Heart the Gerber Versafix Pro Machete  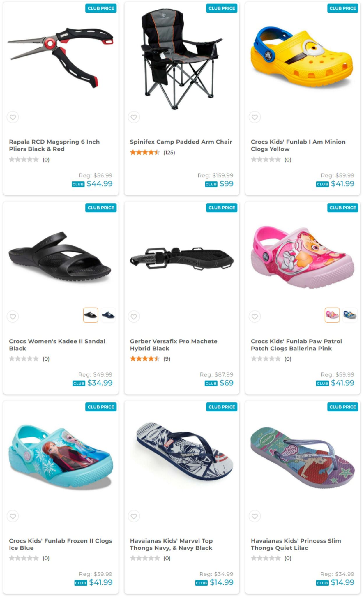(134, 317)
